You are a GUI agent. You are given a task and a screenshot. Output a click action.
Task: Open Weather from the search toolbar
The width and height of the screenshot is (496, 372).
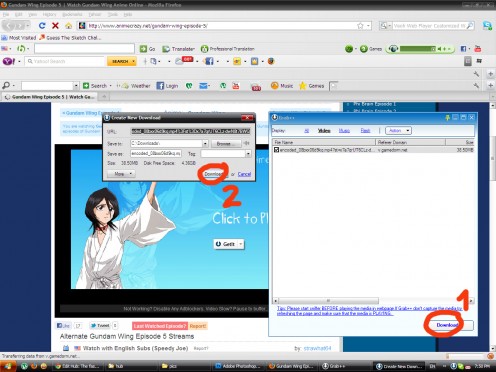(136, 86)
